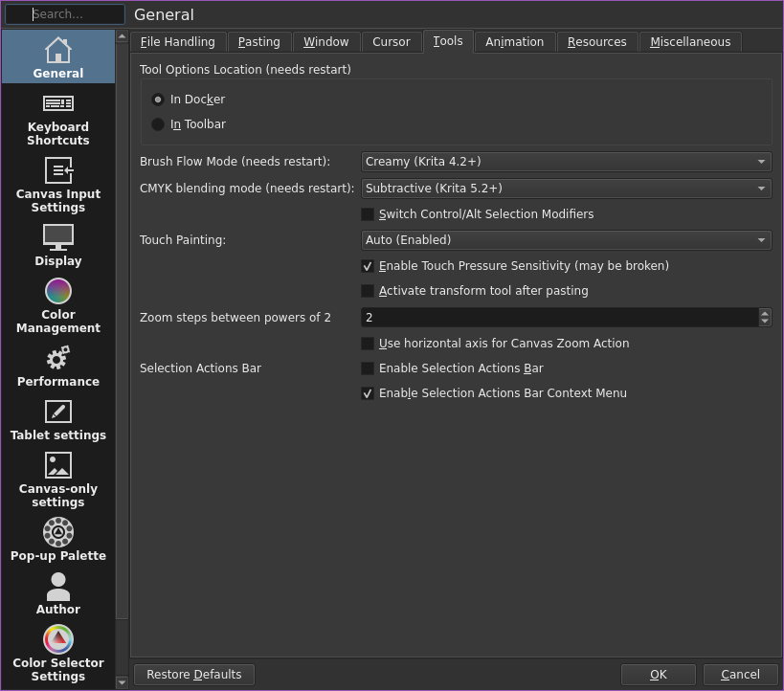Open Color Management settings icon

click(x=58, y=291)
